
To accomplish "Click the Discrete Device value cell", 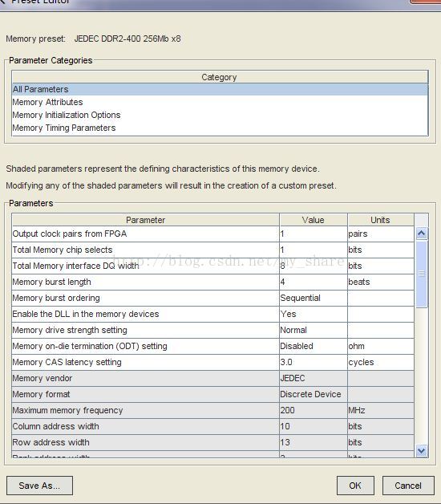I will coord(314,395).
